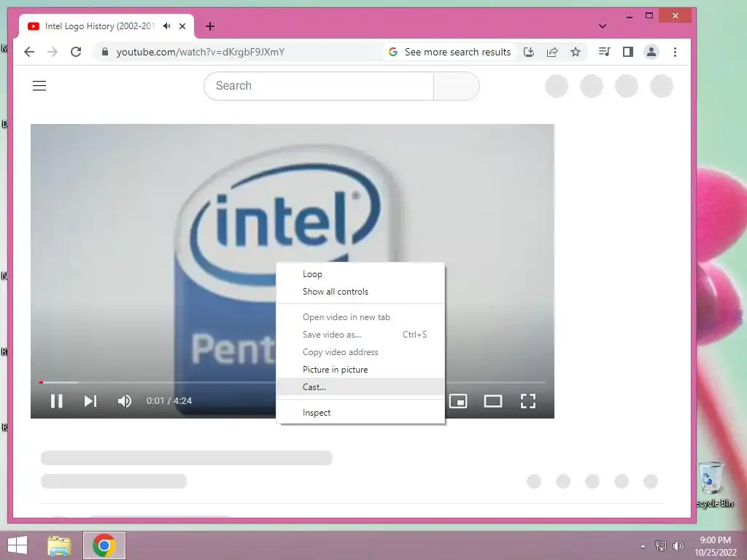Open Chrome profile avatar
Screen dimensions: 747x560
(651, 52)
